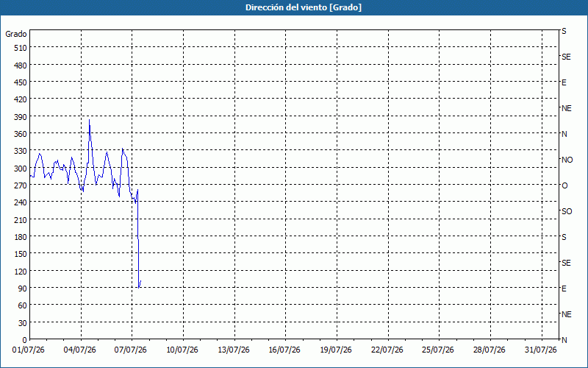Select the 390 value on the degree axis
This screenshot has width=588, height=368.
[21, 117]
